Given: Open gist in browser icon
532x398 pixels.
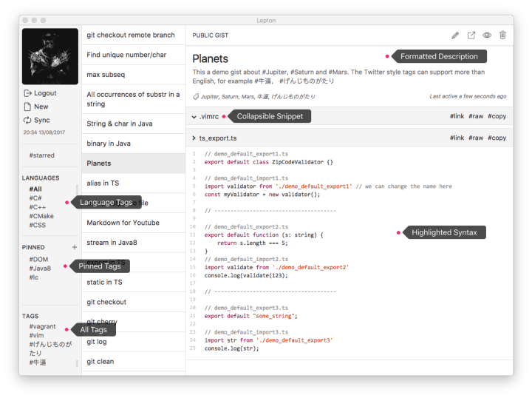Looking at the screenshot, I should pyautogui.click(x=471, y=36).
